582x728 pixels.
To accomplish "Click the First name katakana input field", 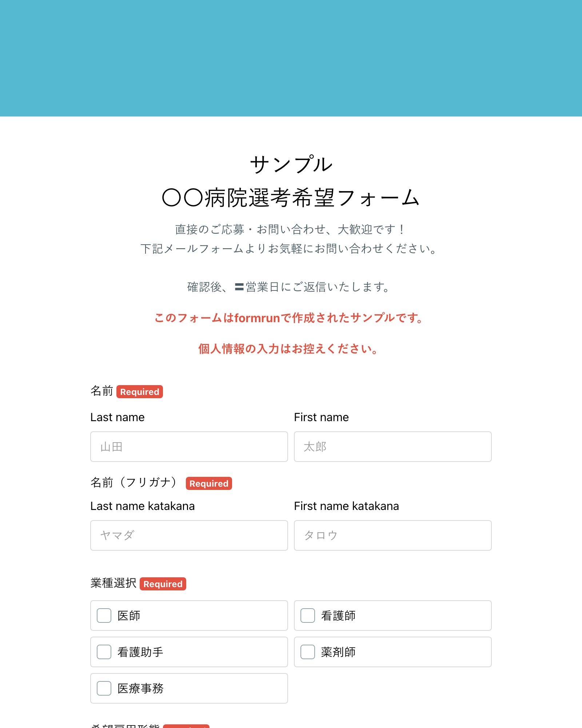I will (x=392, y=535).
